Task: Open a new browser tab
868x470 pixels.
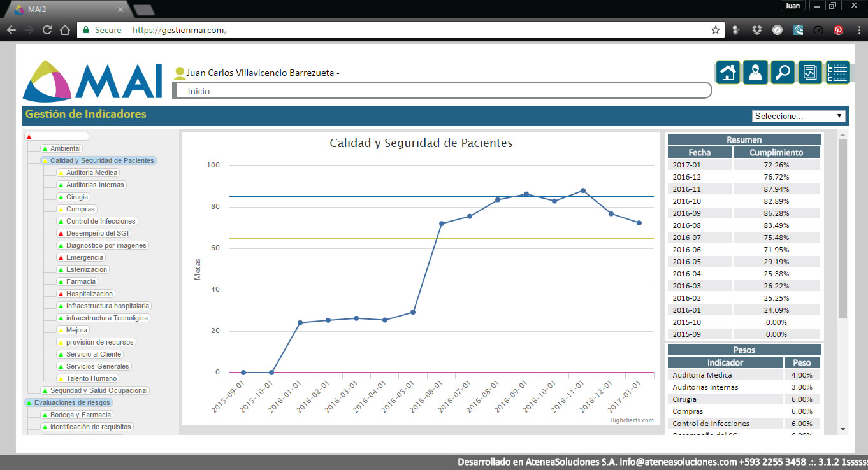Action: click(144, 10)
